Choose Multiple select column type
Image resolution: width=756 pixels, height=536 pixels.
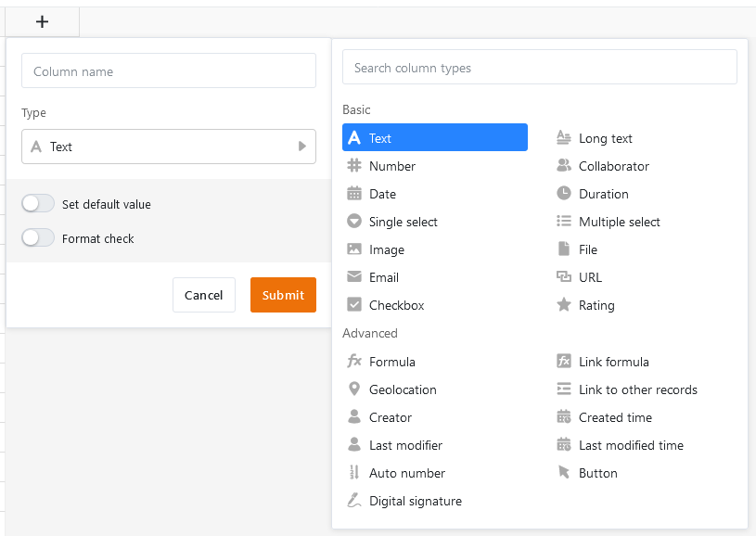[x=619, y=222]
